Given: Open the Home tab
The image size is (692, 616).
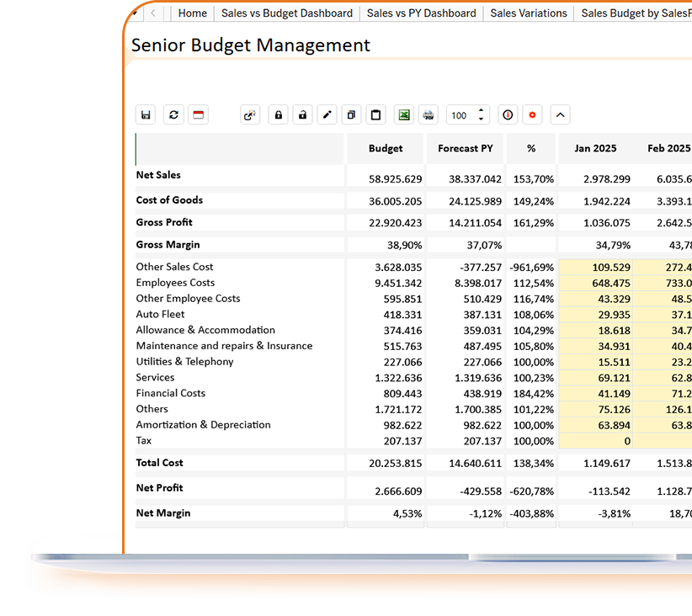Looking at the screenshot, I should [192, 13].
